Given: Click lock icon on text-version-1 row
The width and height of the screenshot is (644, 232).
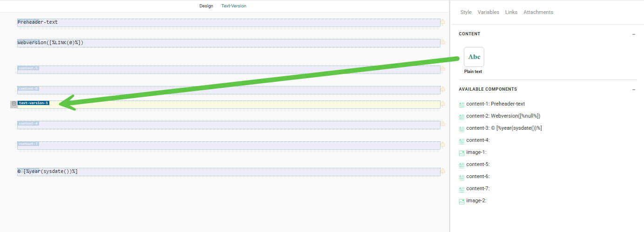Looking at the screenshot, I should point(443,104).
